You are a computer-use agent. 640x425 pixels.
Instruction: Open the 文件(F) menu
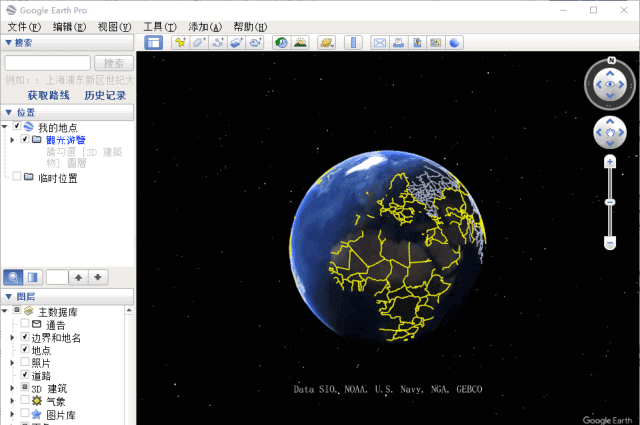[x=24, y=27]
